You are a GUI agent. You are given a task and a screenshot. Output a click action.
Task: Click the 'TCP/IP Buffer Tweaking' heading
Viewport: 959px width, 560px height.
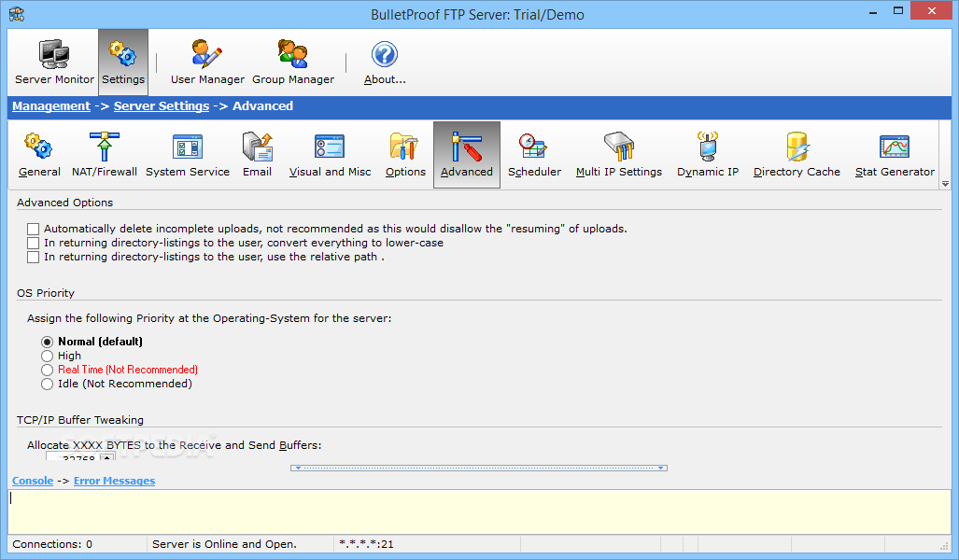coord(80,420)
